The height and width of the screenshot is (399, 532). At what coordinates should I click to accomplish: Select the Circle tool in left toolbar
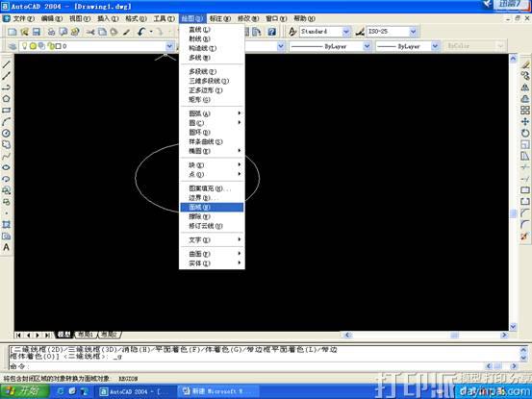click(x=6, y=134)
